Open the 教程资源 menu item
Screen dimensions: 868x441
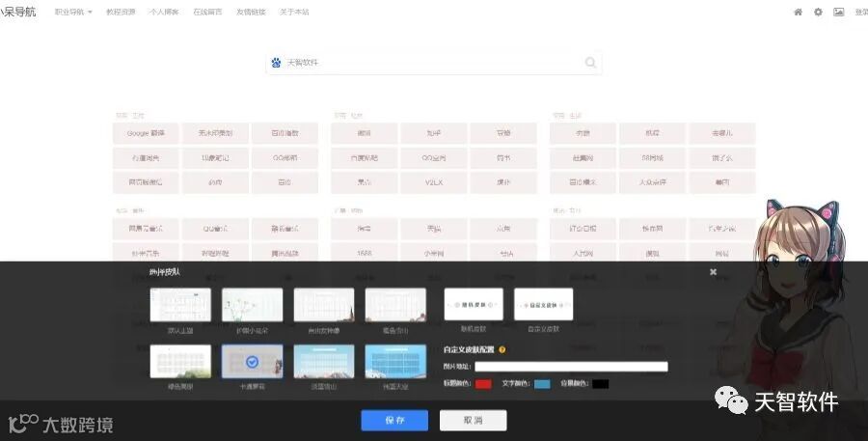coord(121,12)
